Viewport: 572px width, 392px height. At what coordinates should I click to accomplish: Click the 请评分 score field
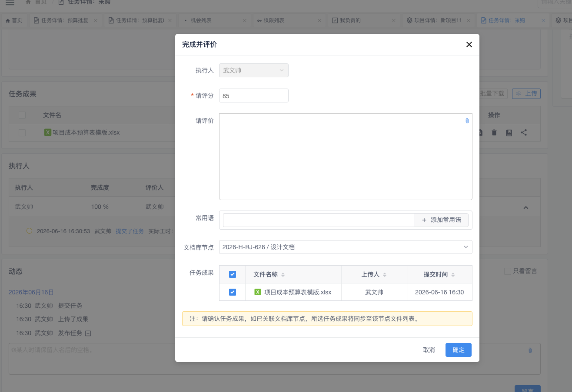254,96
